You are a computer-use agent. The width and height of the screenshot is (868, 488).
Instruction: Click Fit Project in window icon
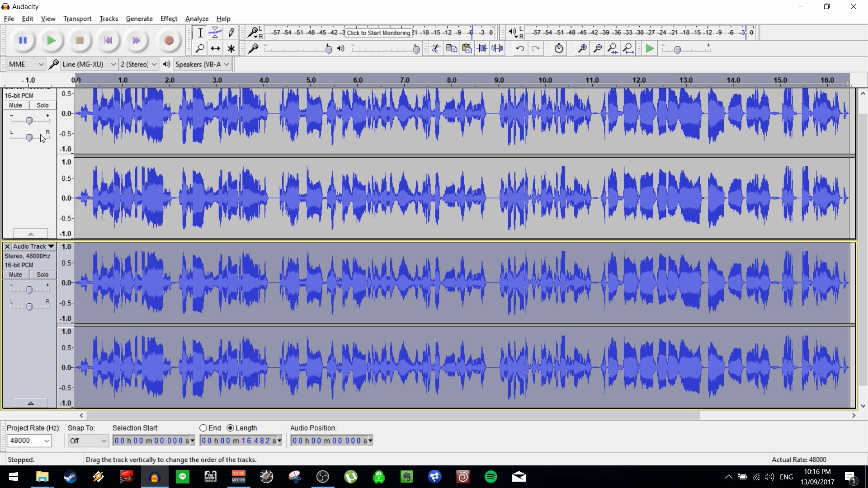[x=628, y=48]
